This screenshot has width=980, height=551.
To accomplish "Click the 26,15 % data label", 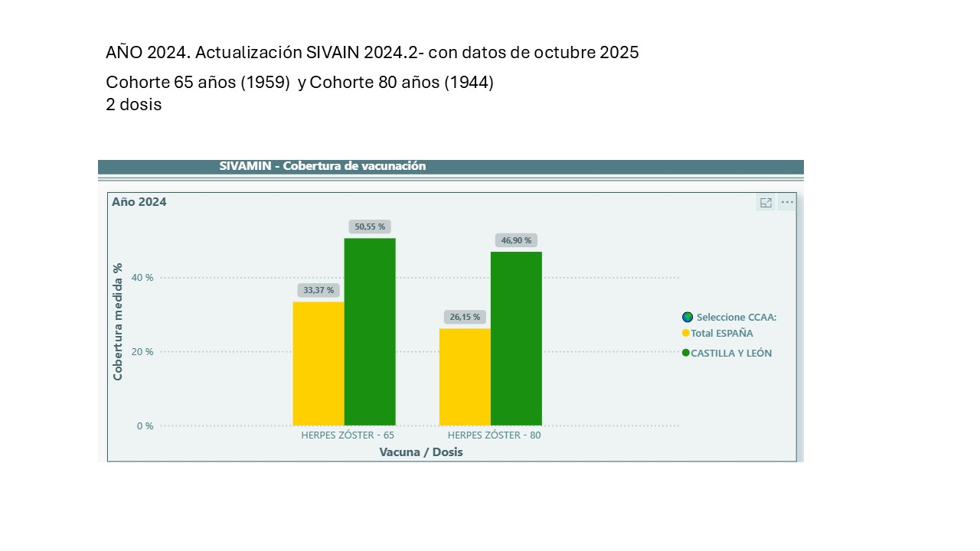I will tap(465, 317).
